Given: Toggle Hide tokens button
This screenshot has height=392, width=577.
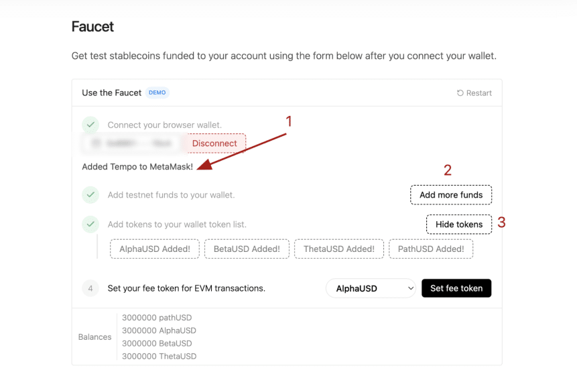Looking at the screenshot, I should click(459, 224).
